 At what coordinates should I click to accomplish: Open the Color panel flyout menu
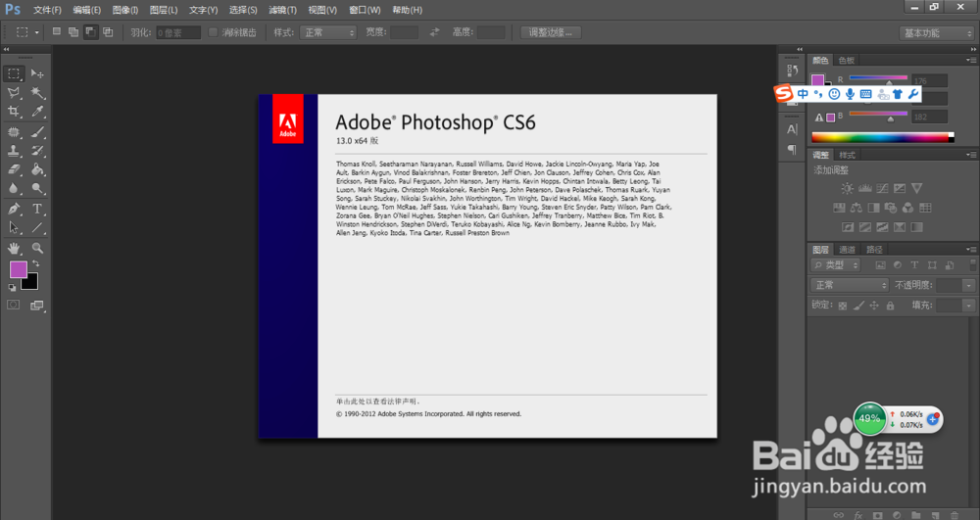tap(970, 60)
